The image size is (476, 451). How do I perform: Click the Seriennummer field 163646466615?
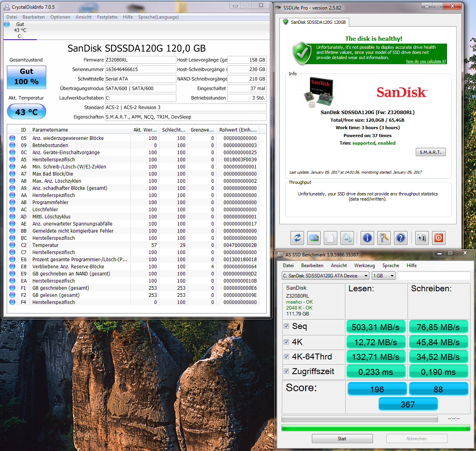(140, 69)
